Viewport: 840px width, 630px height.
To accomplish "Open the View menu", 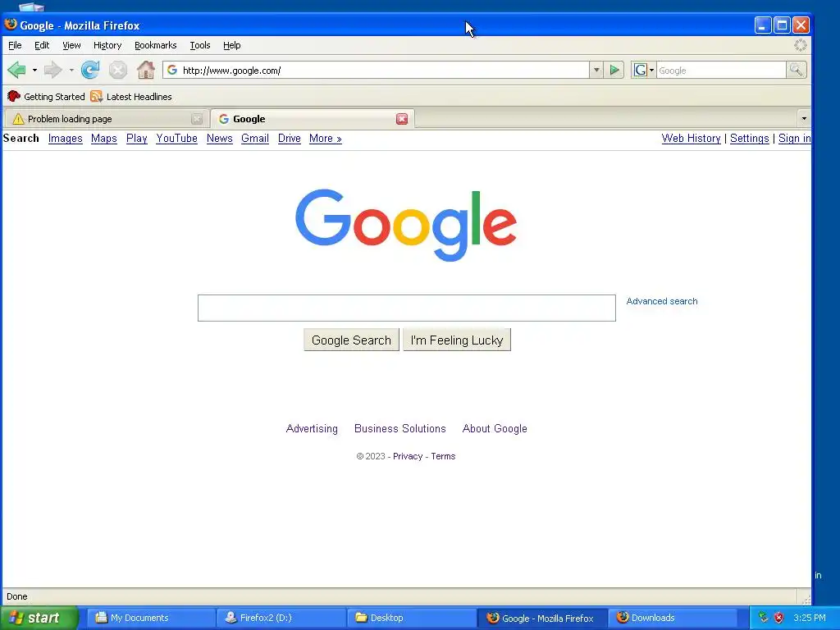I will point(71,46).
